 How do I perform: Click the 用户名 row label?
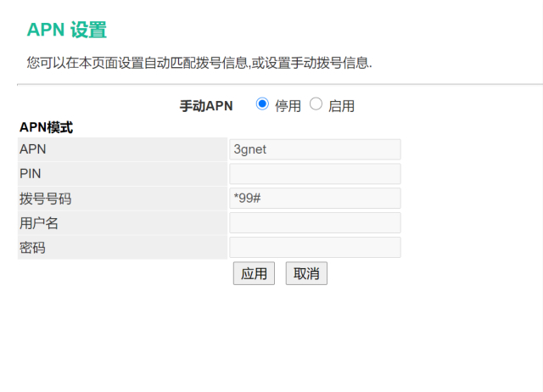coord(38,223)
